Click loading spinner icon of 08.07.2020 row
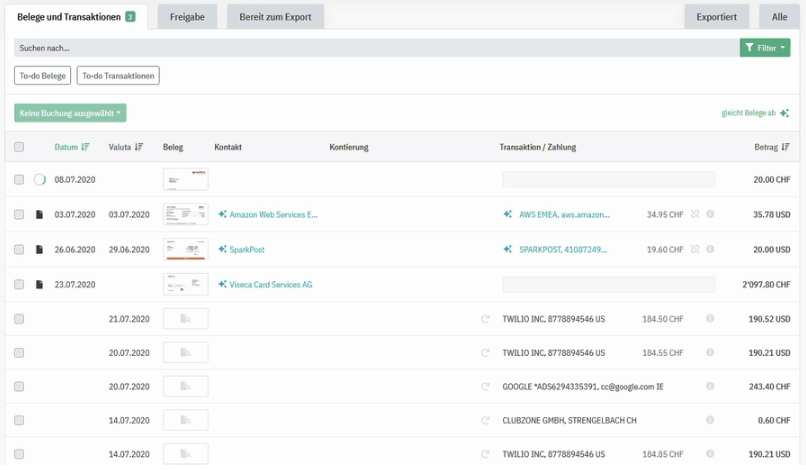The width and height of the screenshot is (806, 470). [x=40, y=179]
